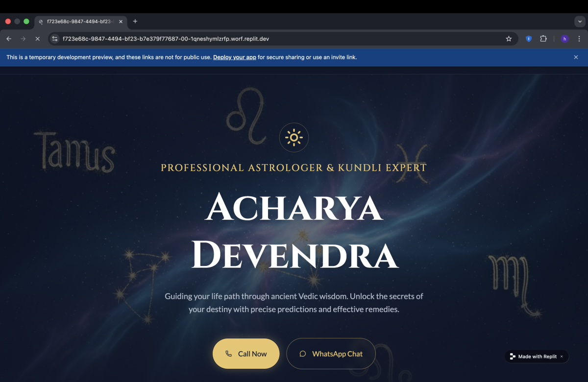Close the Made with Replit badge
The image size is (588, 382).
562,357
